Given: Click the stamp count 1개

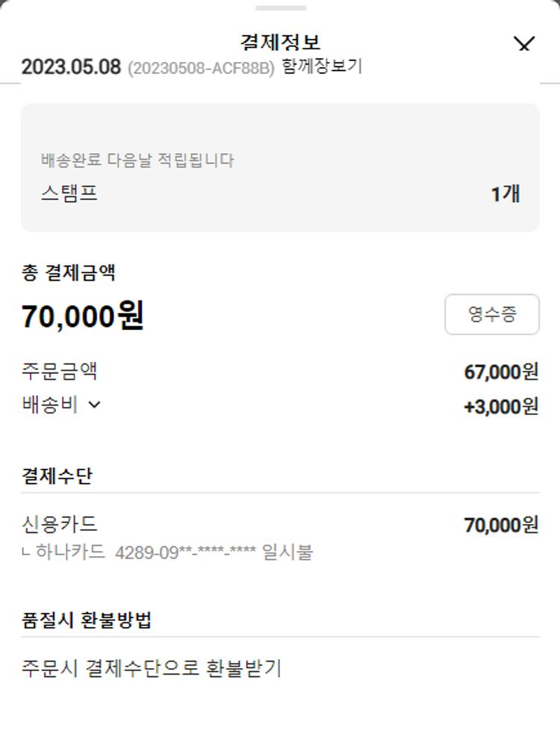Looking at the screenshot, I should 505,194.
